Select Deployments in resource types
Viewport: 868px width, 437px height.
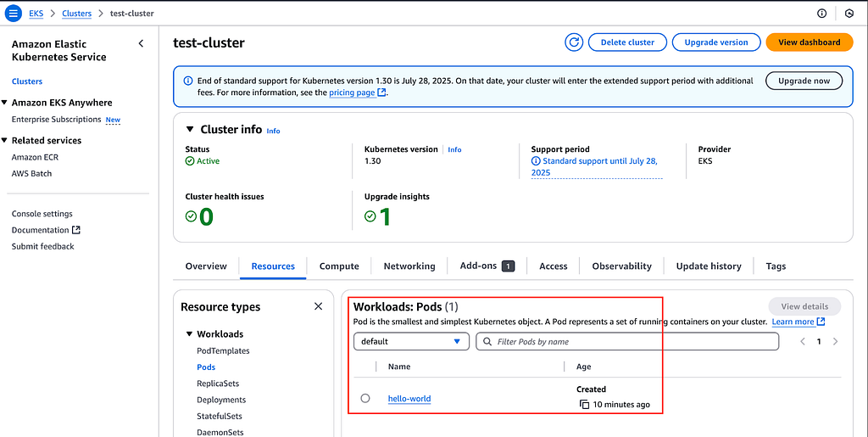tap(221, 400)
